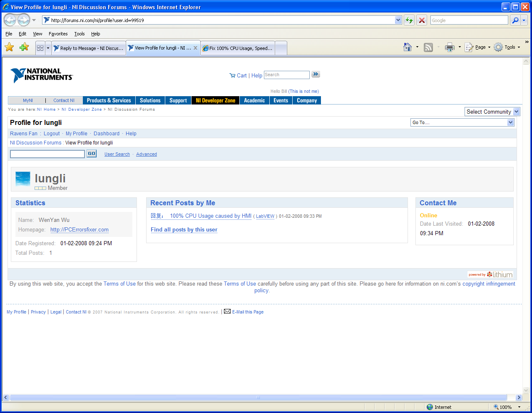Open the Quick Tabs grid icon

pos(40,48)
